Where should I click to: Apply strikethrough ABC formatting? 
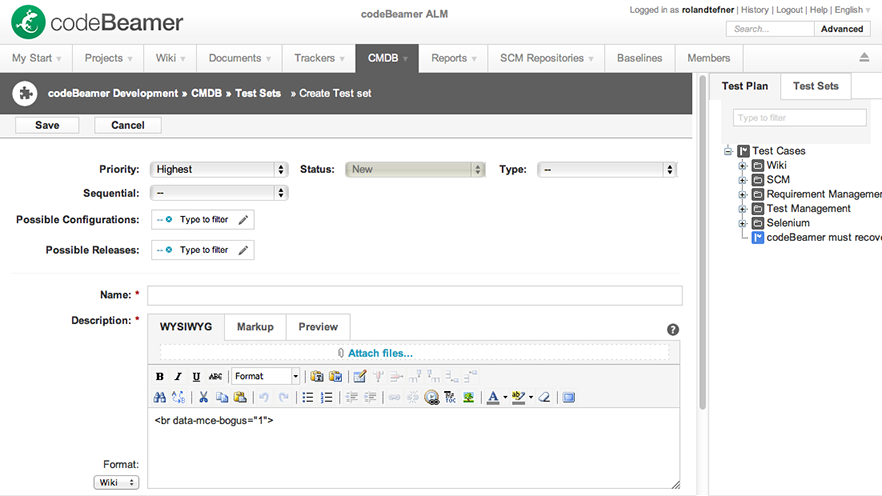[x=215, y=376]
